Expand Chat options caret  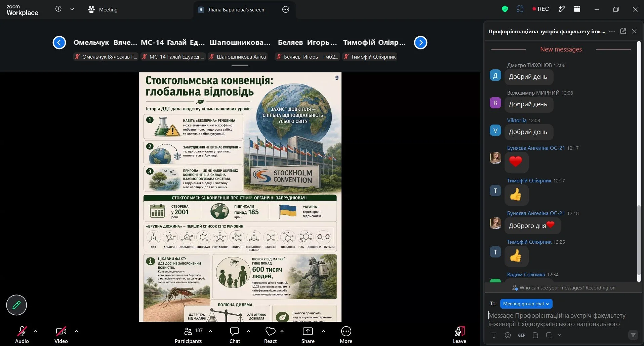[248, 331]
